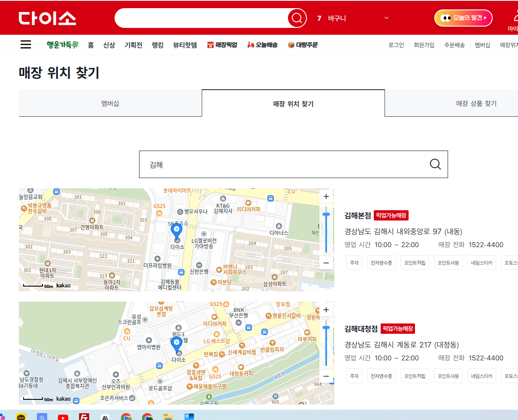Open the 기획전 menu
Viewport: 518px width, 420px height.
tap(133, 45)
